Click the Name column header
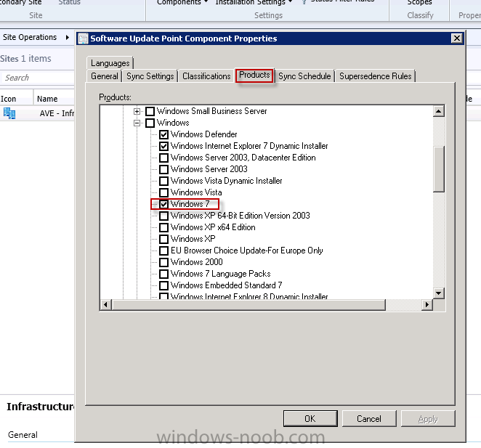This screenshot has height=448, width=481. 54,99
